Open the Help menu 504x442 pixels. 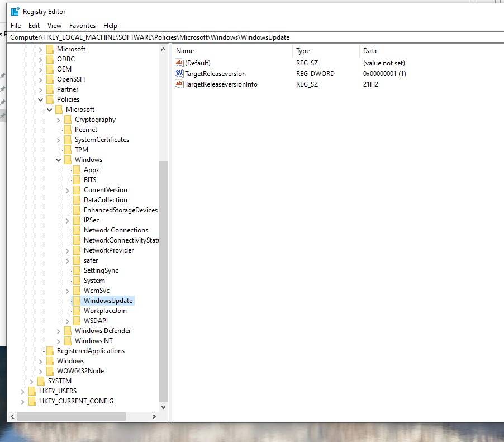click(110, 25)
